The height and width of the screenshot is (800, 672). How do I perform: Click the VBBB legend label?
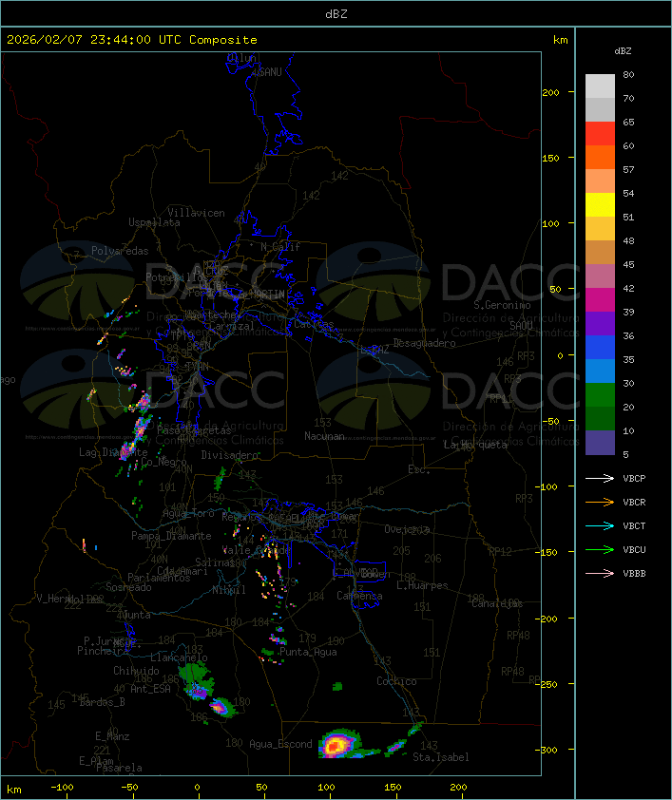click(x=634, y=574)
